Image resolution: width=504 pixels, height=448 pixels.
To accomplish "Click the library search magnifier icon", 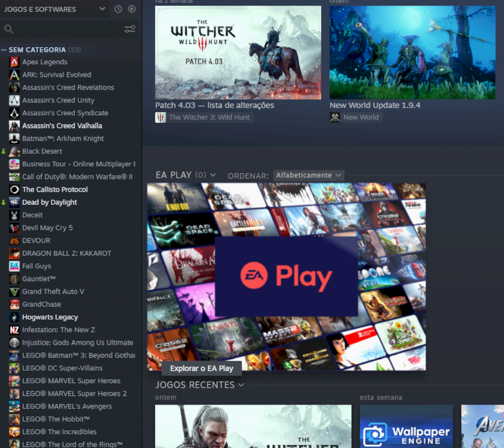I will click(9, 29).
